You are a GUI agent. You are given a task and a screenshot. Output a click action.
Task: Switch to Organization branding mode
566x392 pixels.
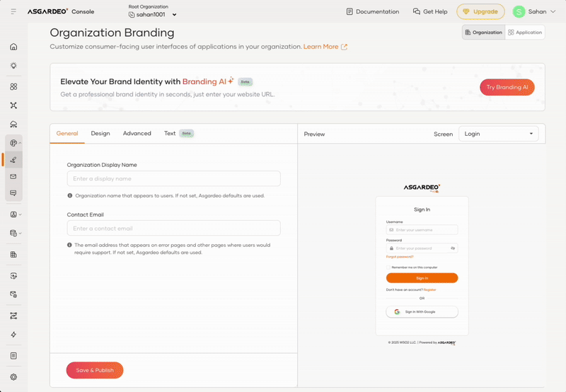click(x=484, y=33)
